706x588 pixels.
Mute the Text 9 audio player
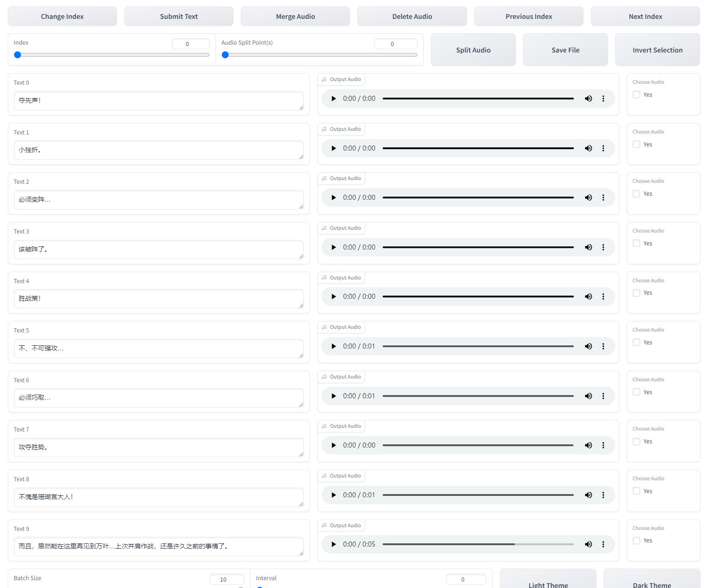coord(589,544)
